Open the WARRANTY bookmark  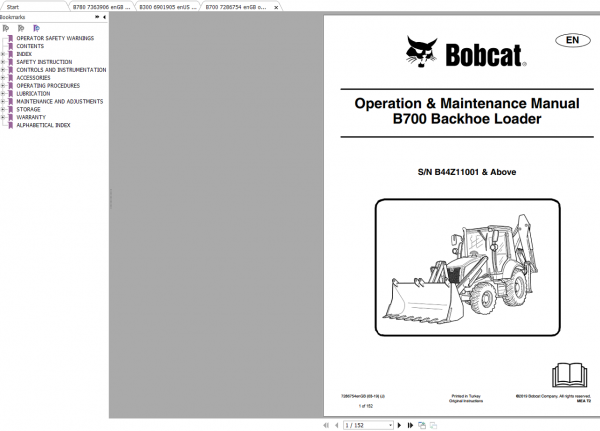pos(31,117)
